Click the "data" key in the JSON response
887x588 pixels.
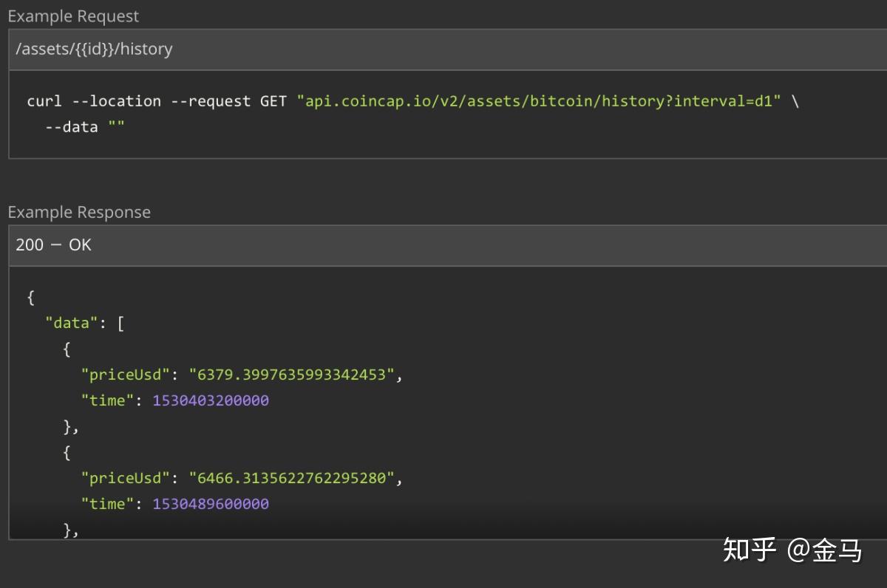pos(72,323)
